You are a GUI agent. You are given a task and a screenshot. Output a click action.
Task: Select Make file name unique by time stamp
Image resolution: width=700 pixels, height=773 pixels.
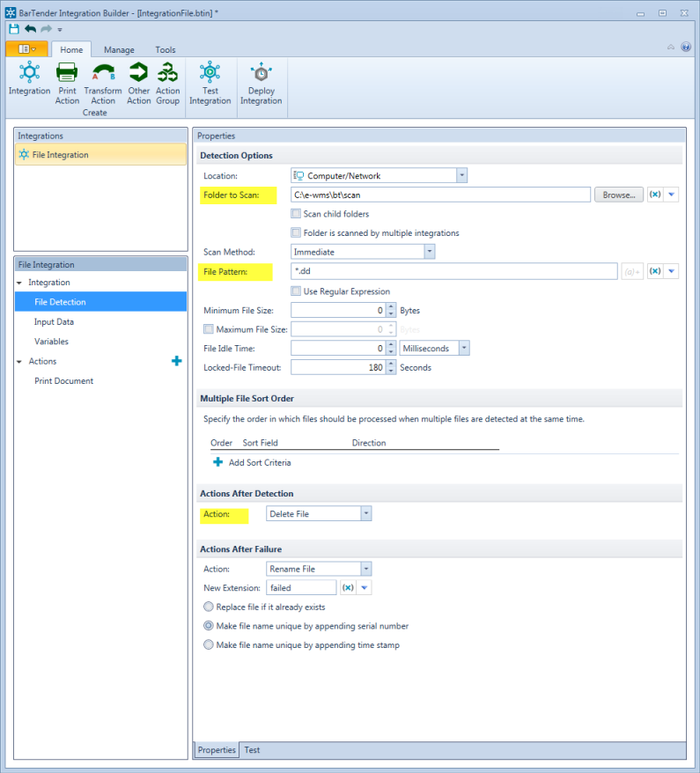(209, 644)
